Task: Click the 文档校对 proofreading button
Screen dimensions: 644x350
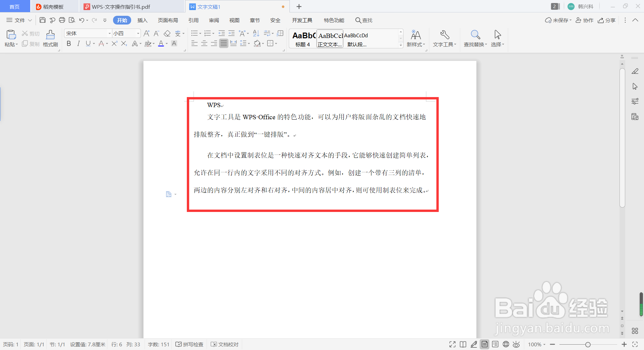Action: pos(225,344)
